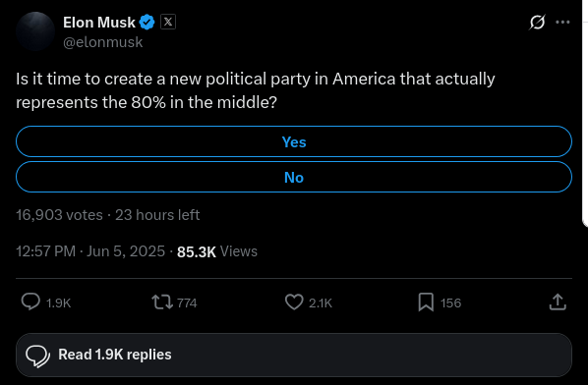Click the @elonmusk handle
Image resolution: width=588 pixels, height=385 pixels.
pyautogui.click(x=102, y=42)
